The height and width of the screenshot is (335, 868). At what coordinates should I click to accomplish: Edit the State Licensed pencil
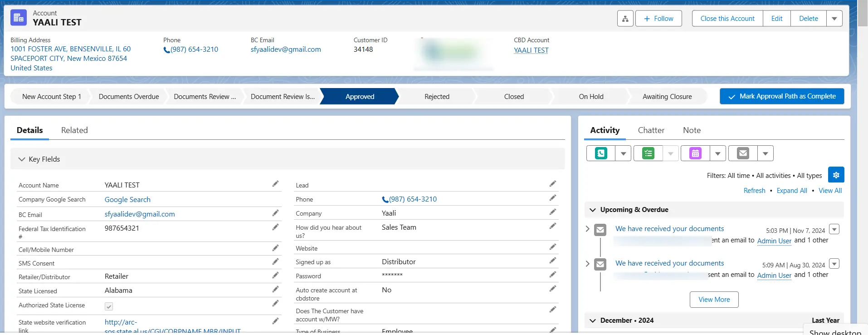pos(275,289)
